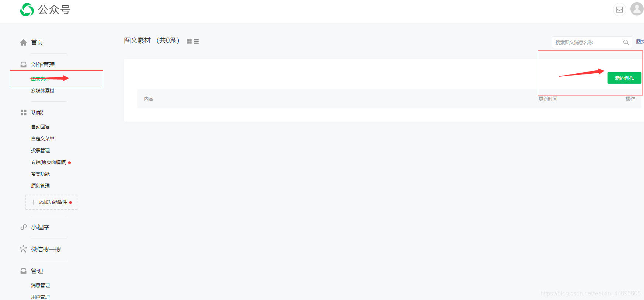Open 投票管理 in sidebar

(x=41, y=150)
